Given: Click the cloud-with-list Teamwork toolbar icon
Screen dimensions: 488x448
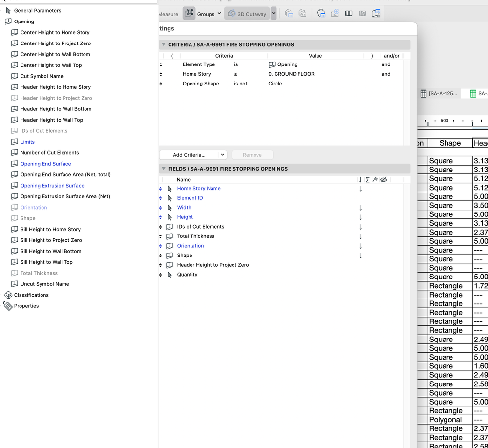Looking at the screenshot, I should [321, 13].
